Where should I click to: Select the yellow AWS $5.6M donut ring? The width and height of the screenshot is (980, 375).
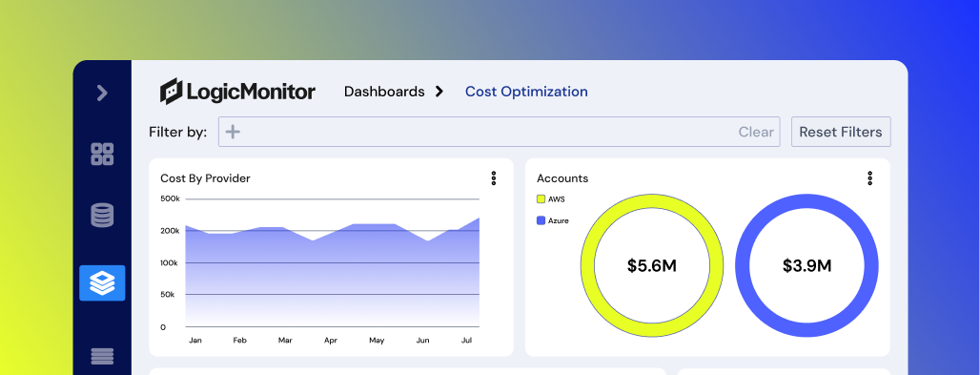(652, 265)
